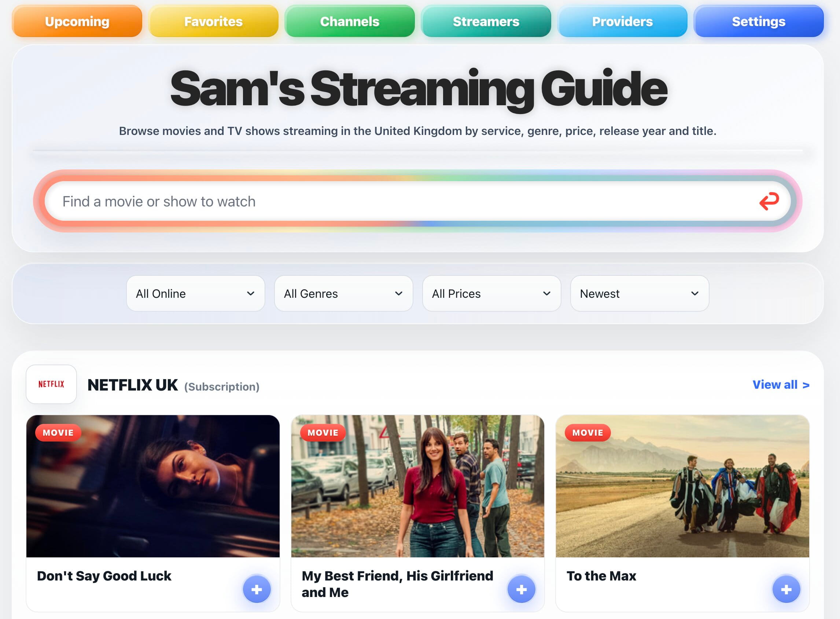Image resolution: width=840 pixels, height=619 pixels.
Task: Click the MOVIE badge on Don't Say Good Luck
Action: 58,432
